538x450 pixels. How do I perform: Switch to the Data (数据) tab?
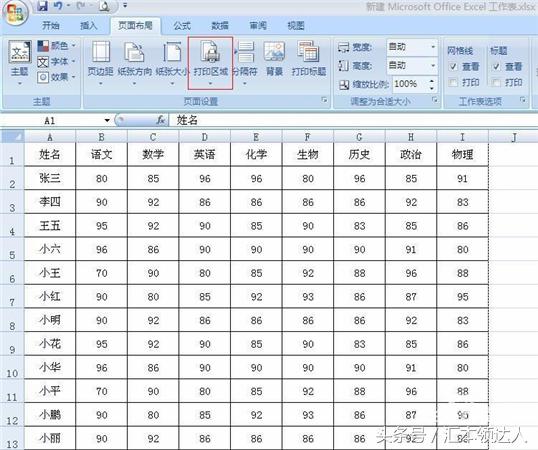click(x=220, y=25)
